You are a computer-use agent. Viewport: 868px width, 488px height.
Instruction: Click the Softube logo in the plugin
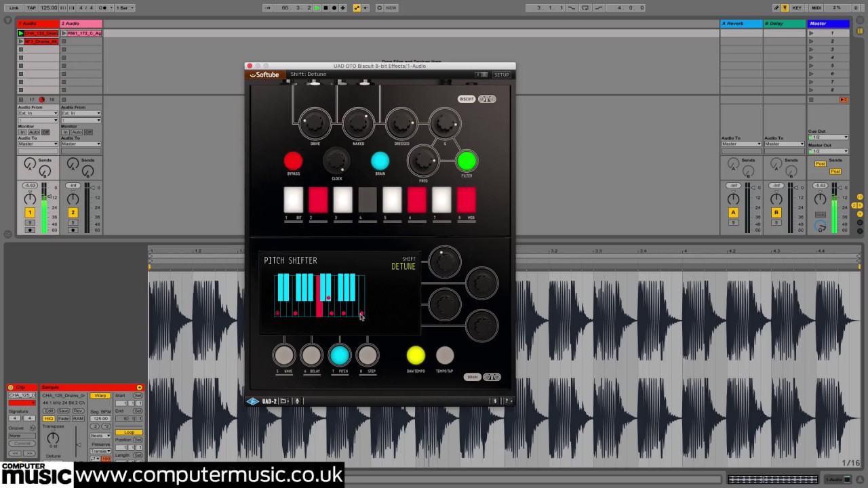tap(264, 75)
